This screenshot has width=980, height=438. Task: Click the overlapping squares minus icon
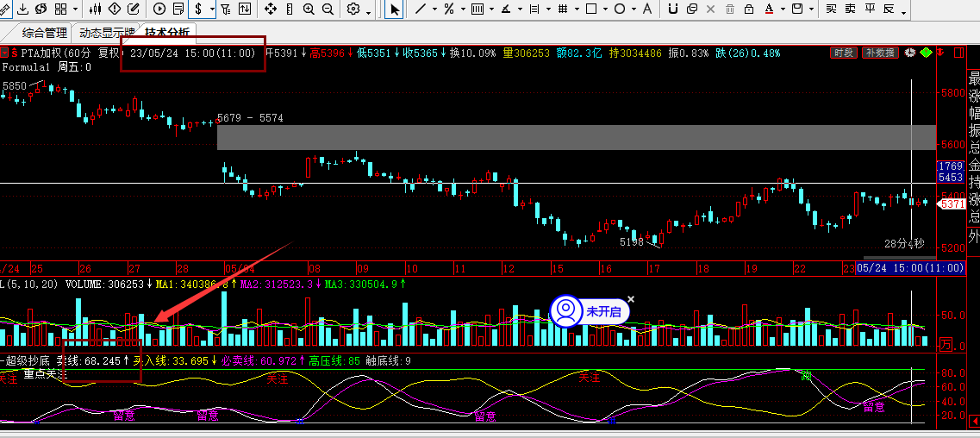[x=692, y=9]
